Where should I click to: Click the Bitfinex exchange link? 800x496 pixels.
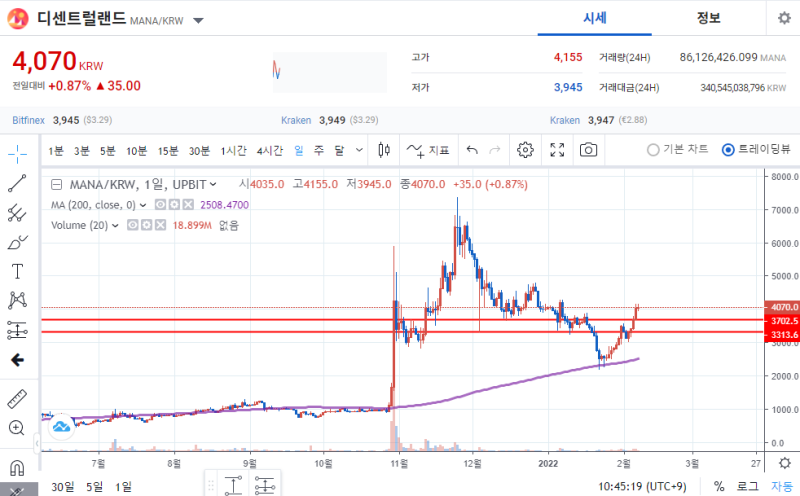(29, 120)
